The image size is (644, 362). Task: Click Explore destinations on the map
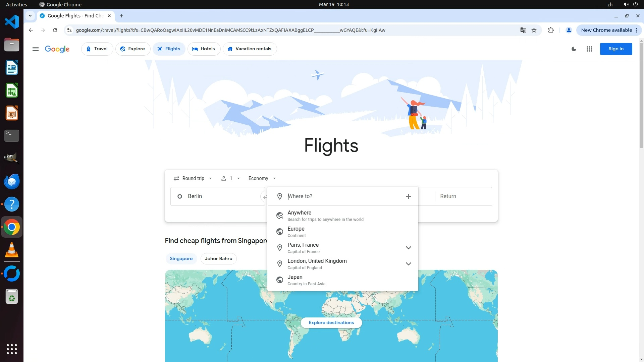(x=331, y=322)
